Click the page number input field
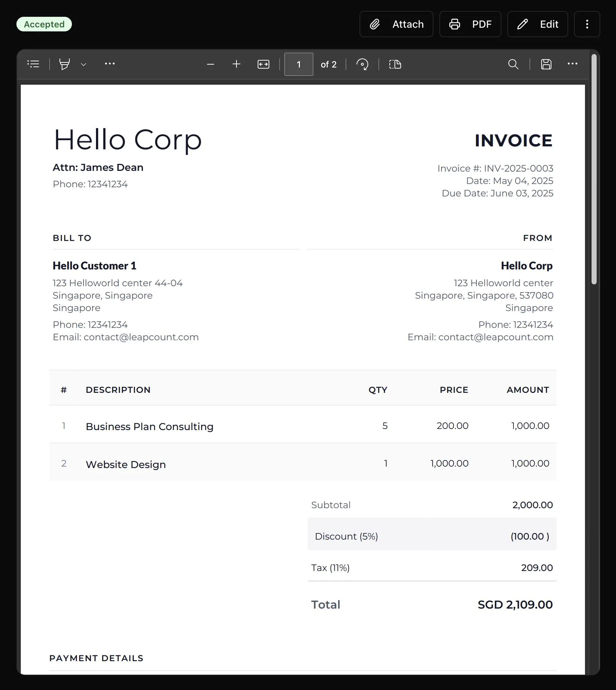 pos(299,64)
